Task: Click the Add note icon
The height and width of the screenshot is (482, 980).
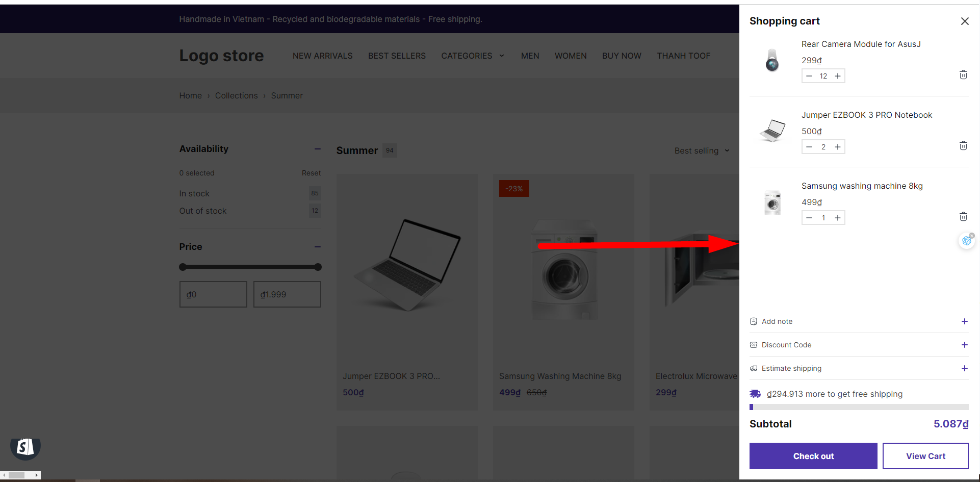Action: (x=754, y=321)
